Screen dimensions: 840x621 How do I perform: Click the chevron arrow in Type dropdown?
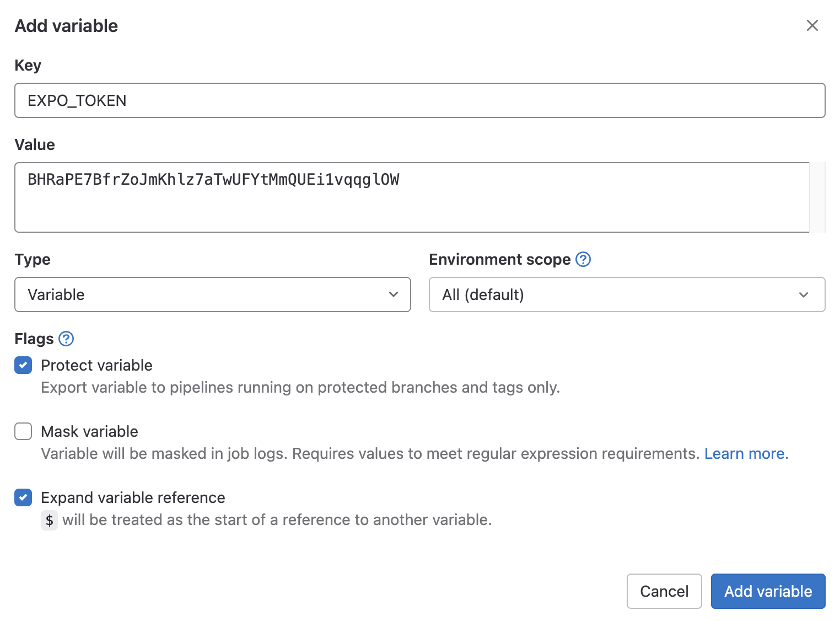coord(394,295)
